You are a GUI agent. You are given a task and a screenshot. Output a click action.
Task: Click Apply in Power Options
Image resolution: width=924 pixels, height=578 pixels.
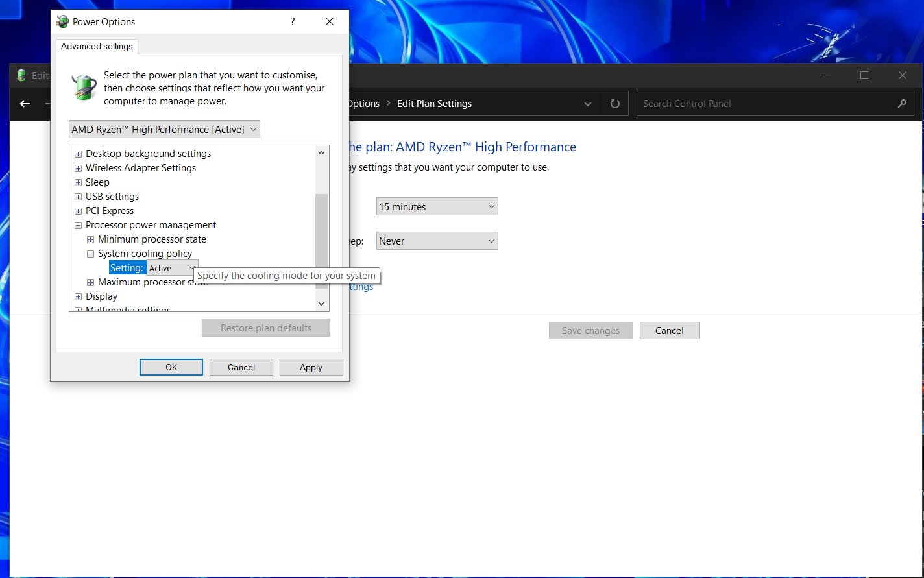pyautogui.click(x=311, y=367)
